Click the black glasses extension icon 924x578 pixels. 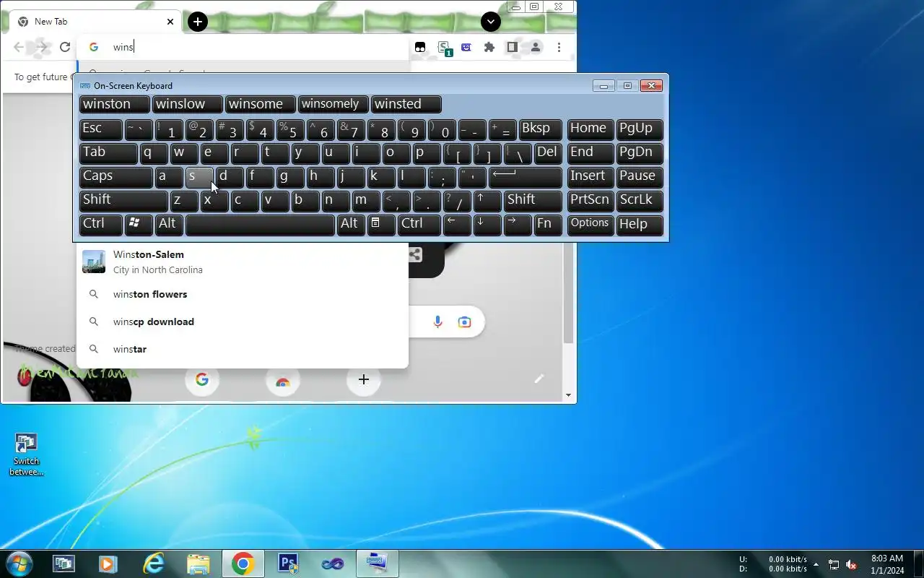(x=420, y=47)
